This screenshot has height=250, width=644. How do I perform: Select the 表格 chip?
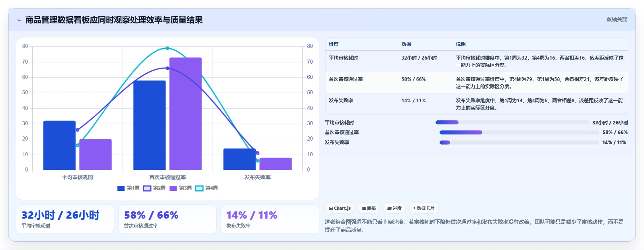click(x=369, y=208)
